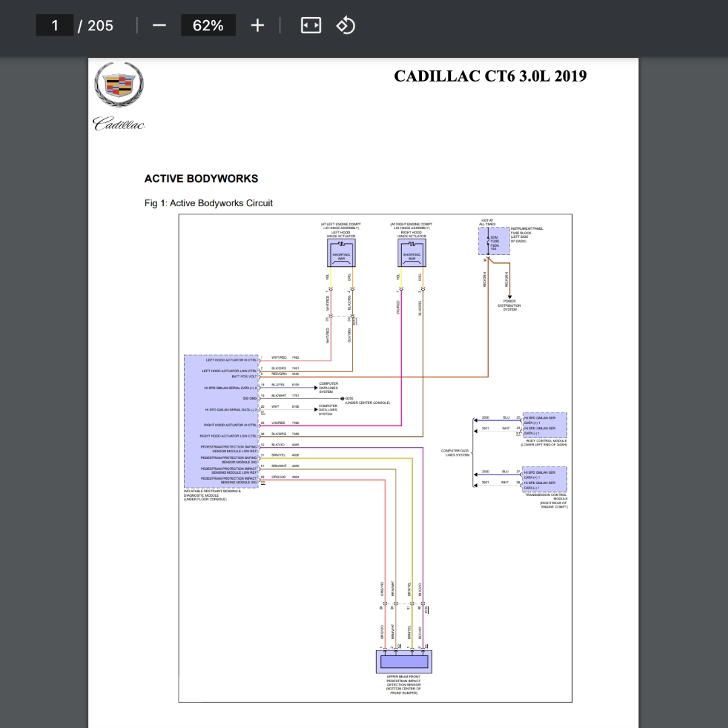Screen dimensions: 728x728
Task: Click the SDM fuse block box
Action: pos(493,241)
